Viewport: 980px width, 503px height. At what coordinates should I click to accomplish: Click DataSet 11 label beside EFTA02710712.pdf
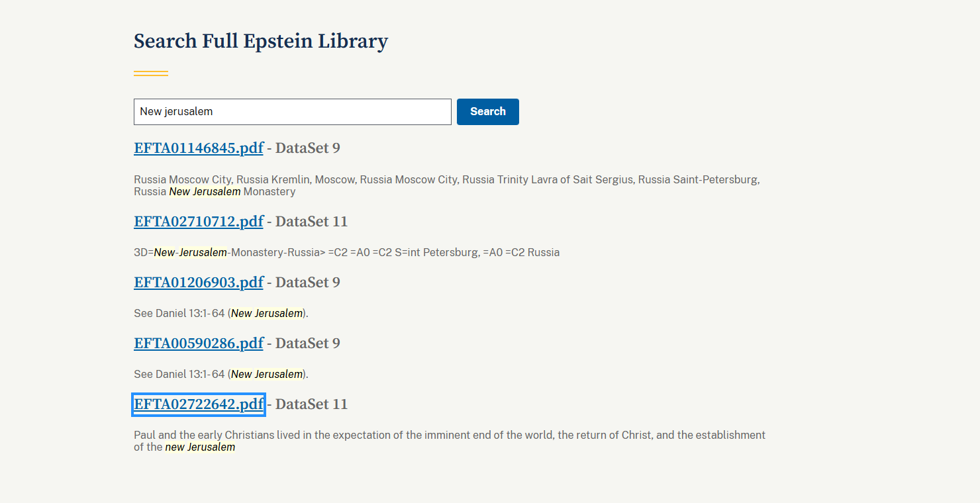[x=311, y=222]
